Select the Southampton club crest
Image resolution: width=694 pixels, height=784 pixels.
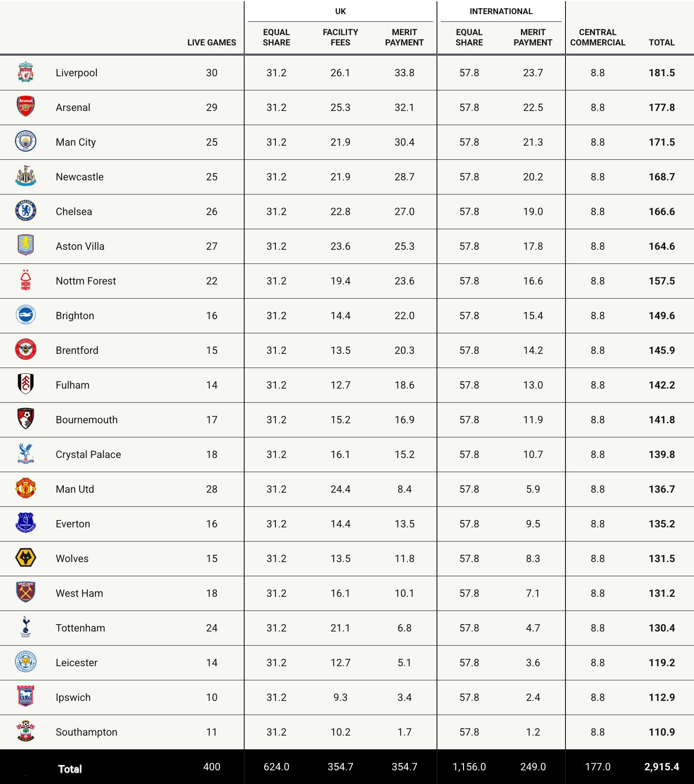click(26, 731)
